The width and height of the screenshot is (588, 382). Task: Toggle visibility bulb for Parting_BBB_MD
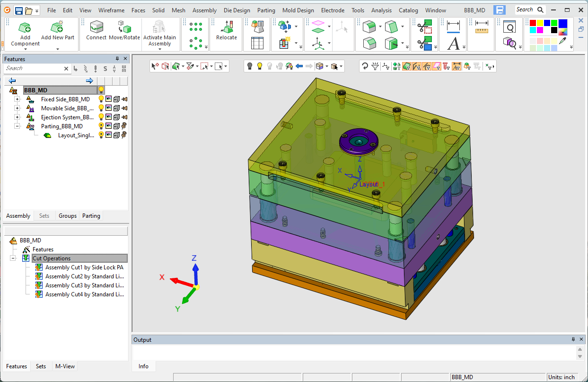pos(101,126)
